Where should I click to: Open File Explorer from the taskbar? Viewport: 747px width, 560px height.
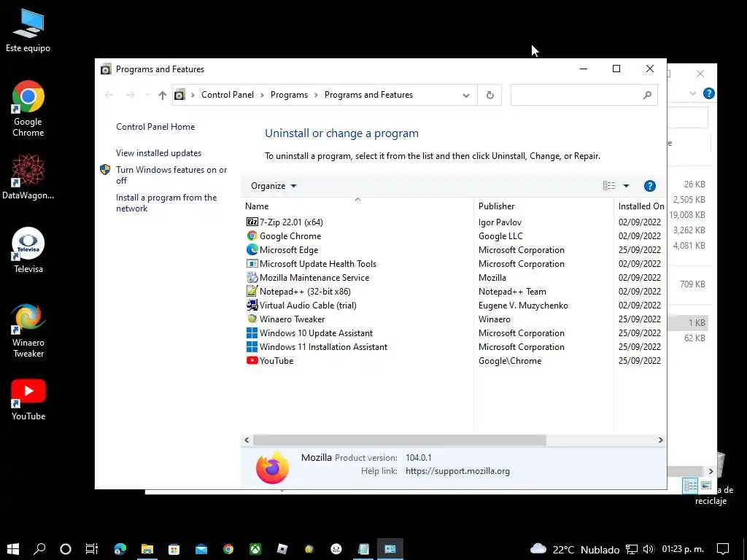147,549
